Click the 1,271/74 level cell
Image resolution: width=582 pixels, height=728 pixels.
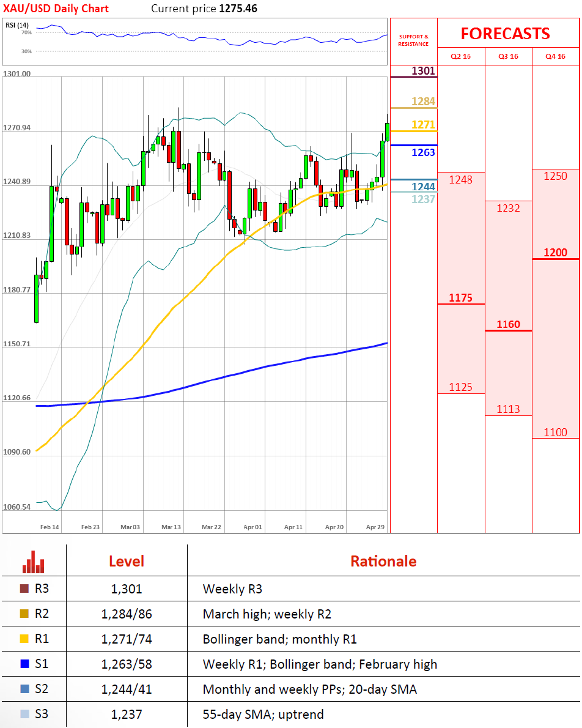(x=127, y=639)
